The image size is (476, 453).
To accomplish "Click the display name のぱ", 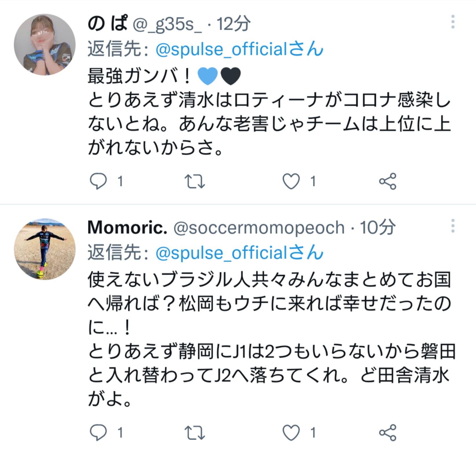I will 107,24.
